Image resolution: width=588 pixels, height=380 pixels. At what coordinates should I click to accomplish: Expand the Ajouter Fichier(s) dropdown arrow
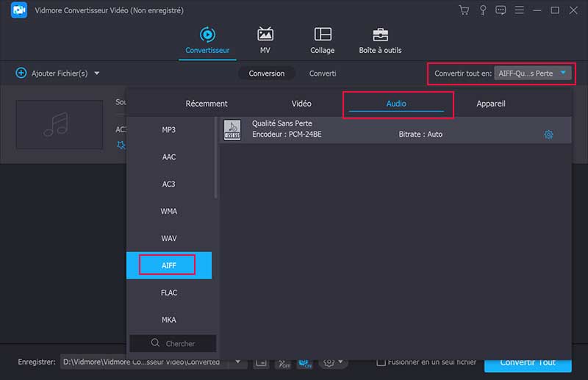[97, 74]
